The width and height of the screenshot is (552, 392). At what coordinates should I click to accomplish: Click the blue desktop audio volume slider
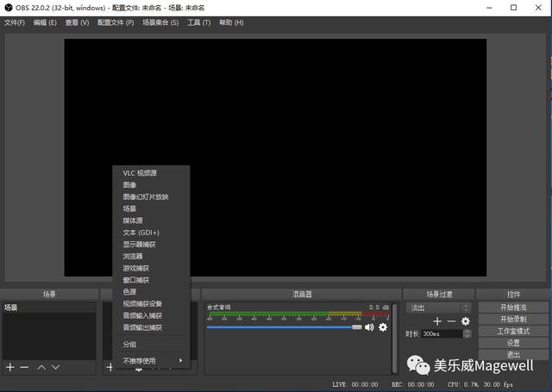tap(284, 327)
